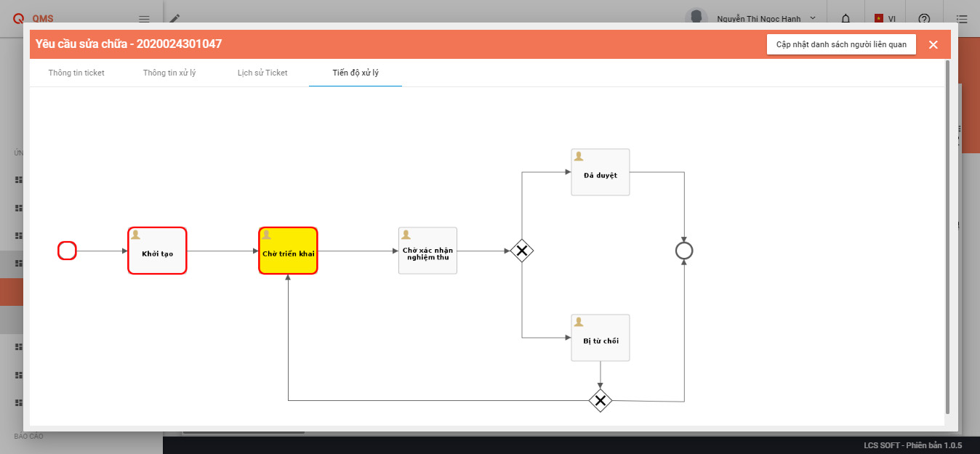980x454 pixels.
Task: Change language via VI flag
Action: click(885, 19)
